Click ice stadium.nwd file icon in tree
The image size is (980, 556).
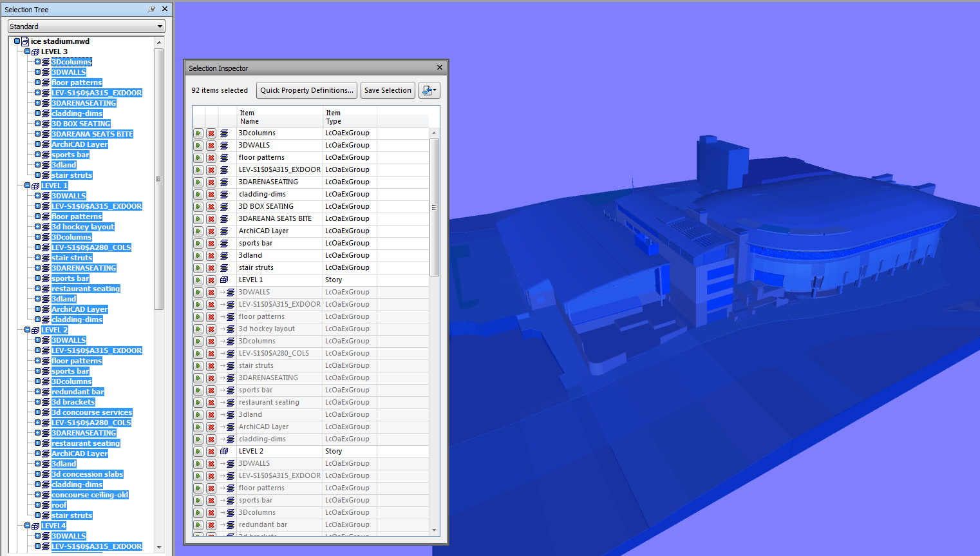25,41
